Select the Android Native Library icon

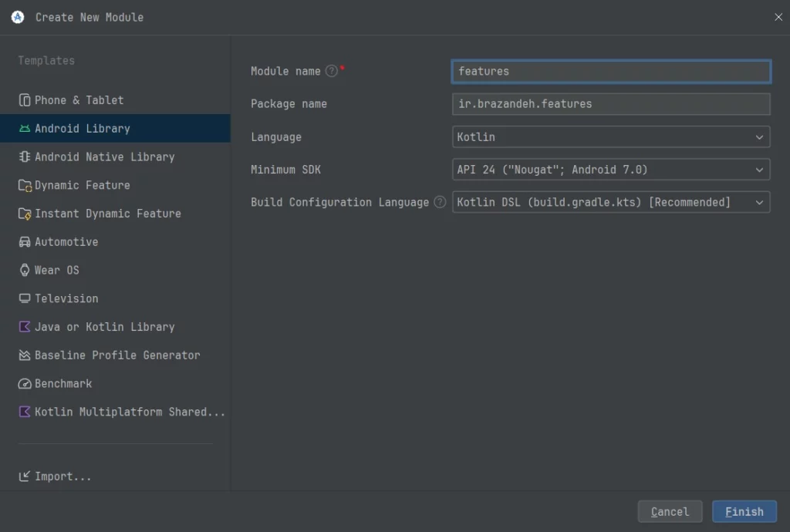click(25, 157)
